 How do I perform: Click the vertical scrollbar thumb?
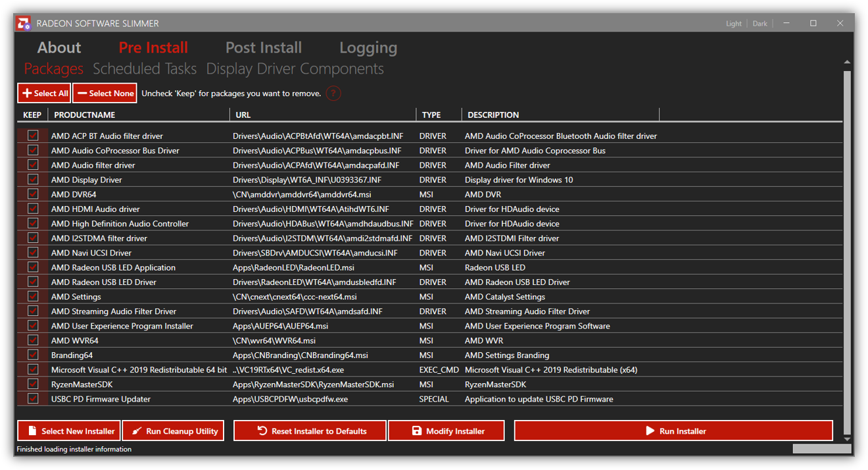click(847, 252)
